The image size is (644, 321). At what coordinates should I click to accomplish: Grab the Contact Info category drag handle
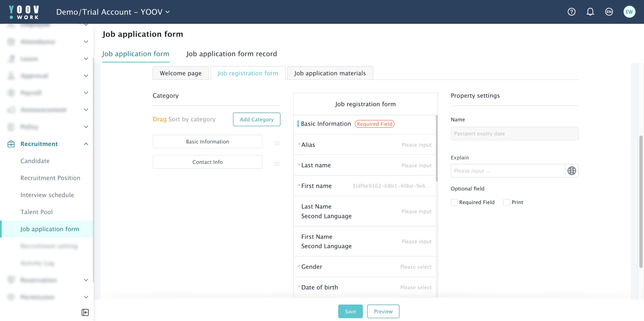click(x=277, y=164)
